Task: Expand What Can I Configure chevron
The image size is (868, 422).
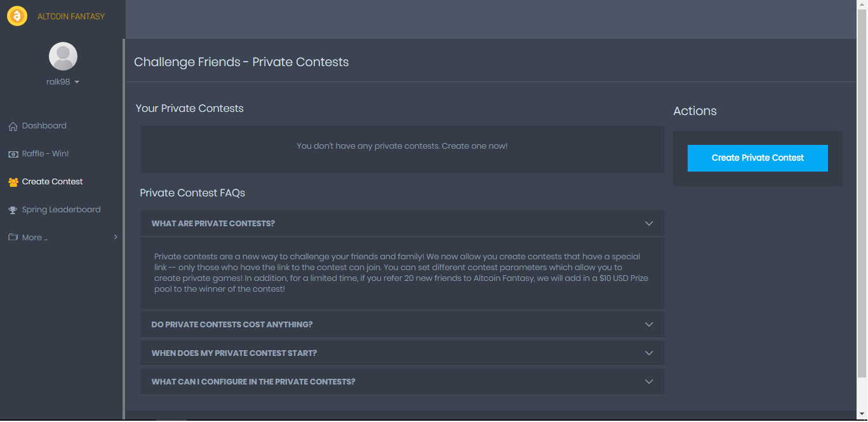Action: click(x=649, y=382)
